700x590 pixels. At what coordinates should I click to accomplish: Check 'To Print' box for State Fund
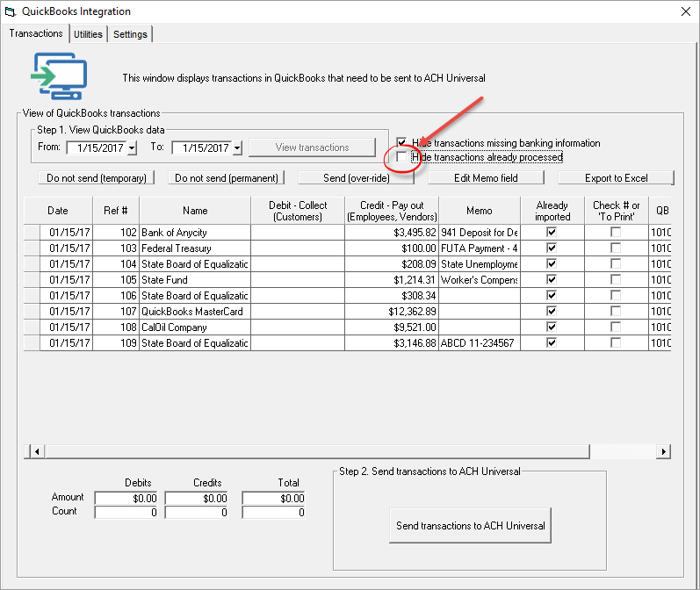[616, 279]
